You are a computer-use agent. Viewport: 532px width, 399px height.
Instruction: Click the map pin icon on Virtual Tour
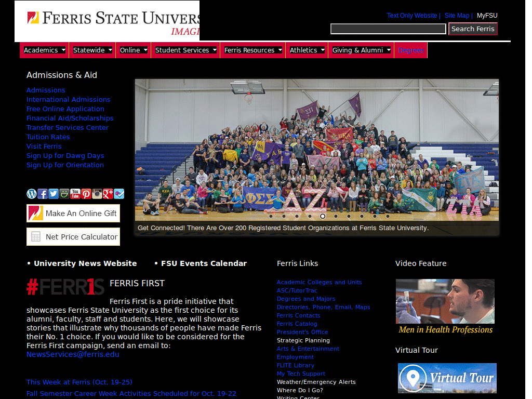pyautogui.click(x=413, y=378)
